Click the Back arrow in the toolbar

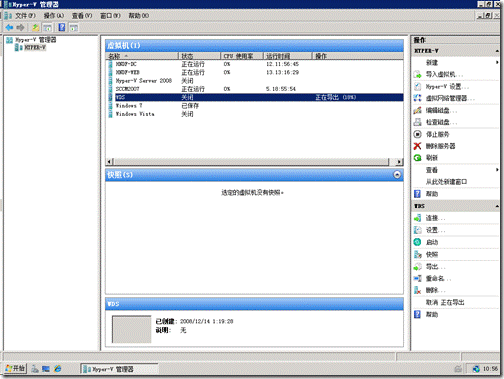tap(9, 27)
